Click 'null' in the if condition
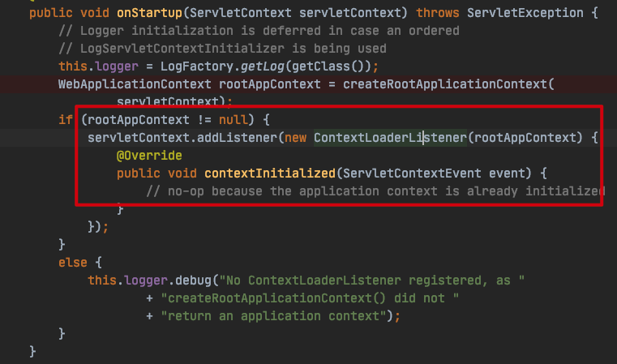The height and width of the screenshot is (364, 617). [x=234, y=120]
